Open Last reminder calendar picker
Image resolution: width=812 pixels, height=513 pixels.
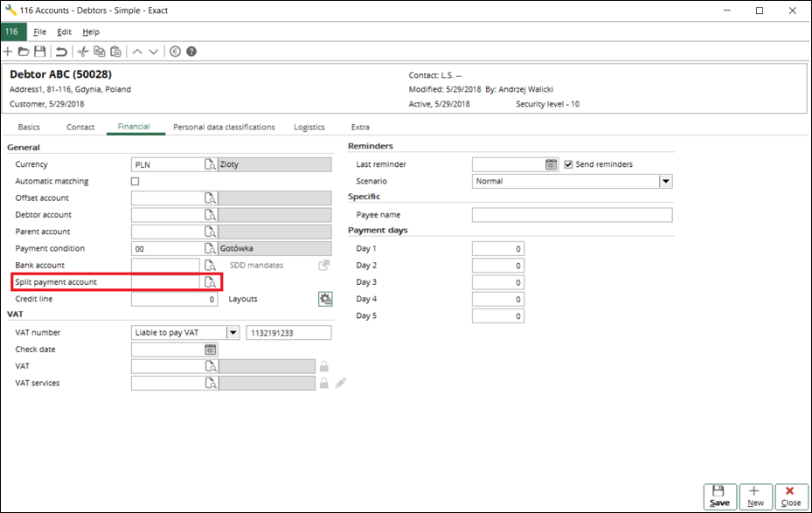click(551, 164)
